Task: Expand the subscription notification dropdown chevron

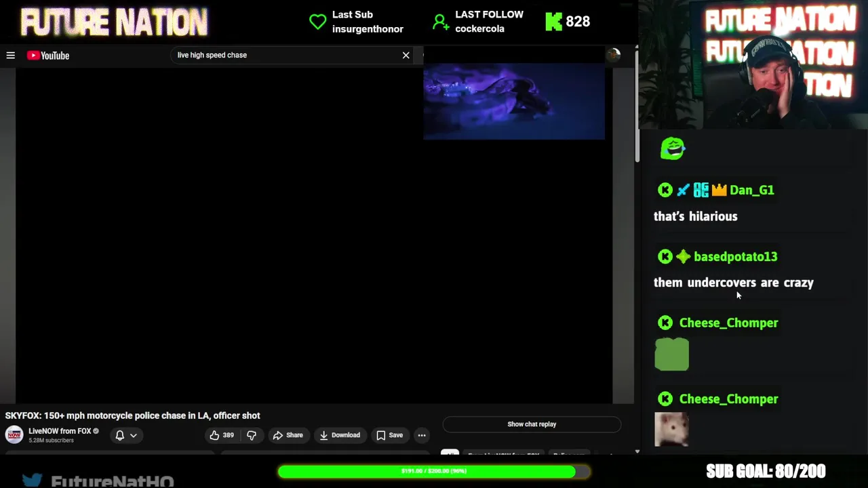Action: click(134, 435)
